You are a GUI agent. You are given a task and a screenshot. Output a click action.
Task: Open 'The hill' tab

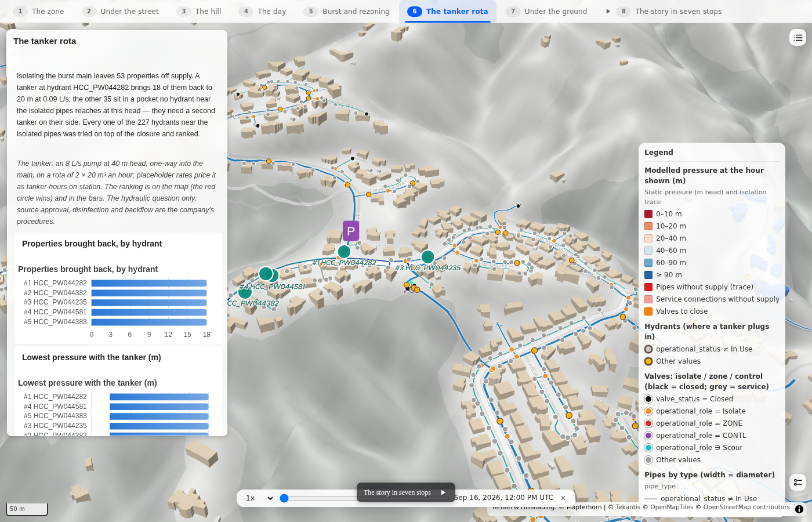point(200,11)
